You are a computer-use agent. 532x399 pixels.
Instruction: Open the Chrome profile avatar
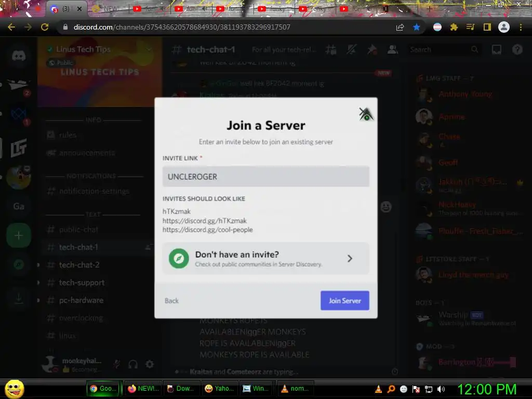[x=504, y=27]
